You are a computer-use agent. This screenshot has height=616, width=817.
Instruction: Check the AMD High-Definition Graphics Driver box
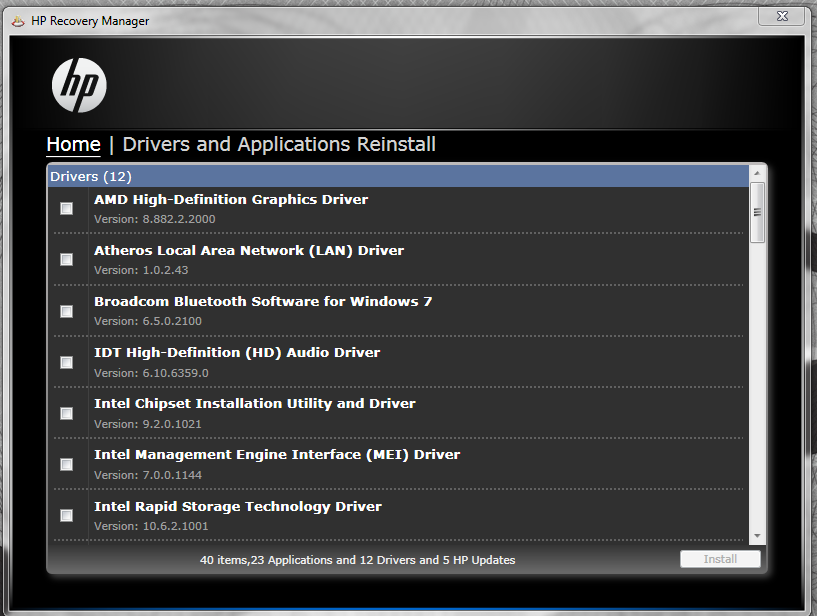pyautogui.click(x=67, y=208)
